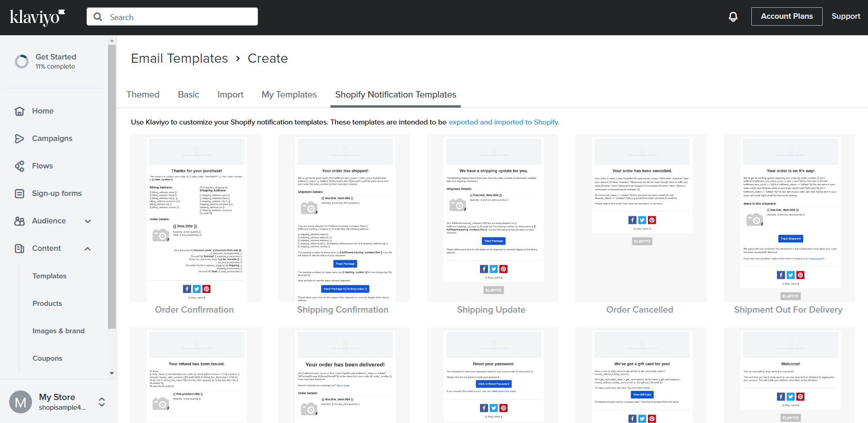Open the My Store account switcher arrows

(x=102, y=402)
